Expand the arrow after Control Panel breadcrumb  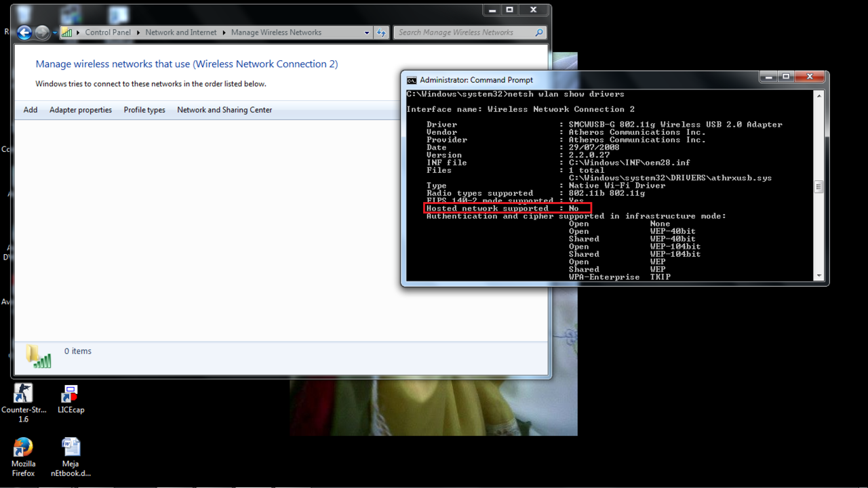click(138, 33)
